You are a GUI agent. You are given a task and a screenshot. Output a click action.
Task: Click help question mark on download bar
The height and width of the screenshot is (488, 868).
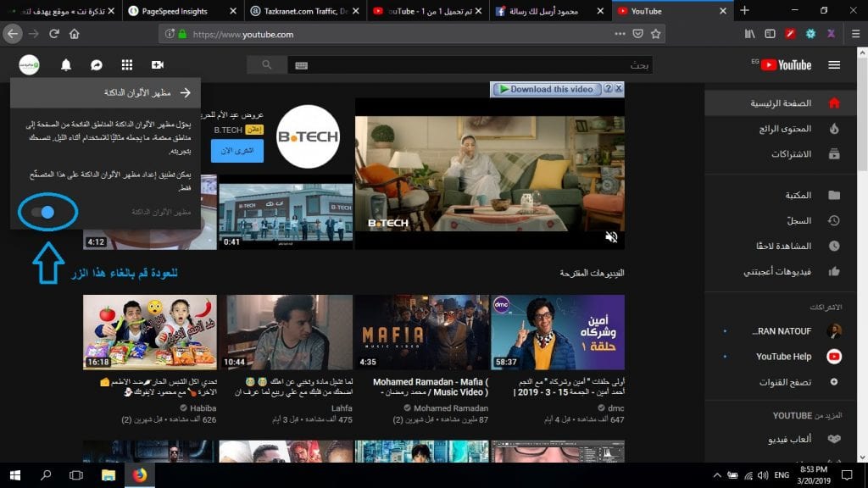(608, 88)
